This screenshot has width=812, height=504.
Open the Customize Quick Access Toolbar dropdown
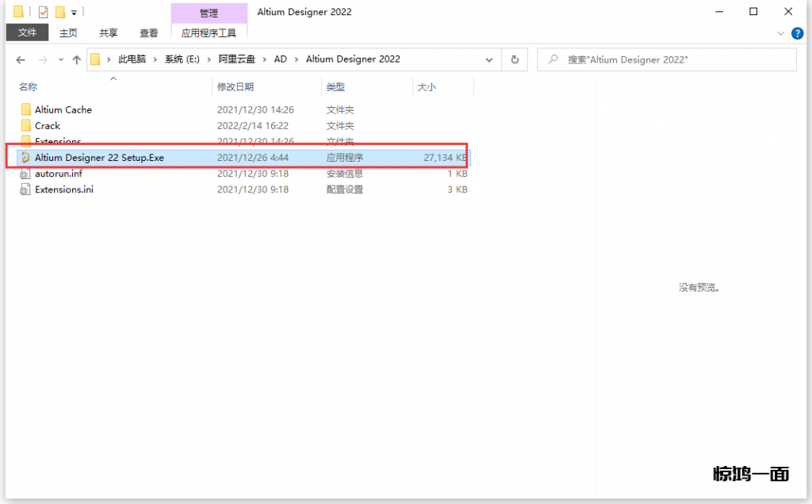(74, 13)
